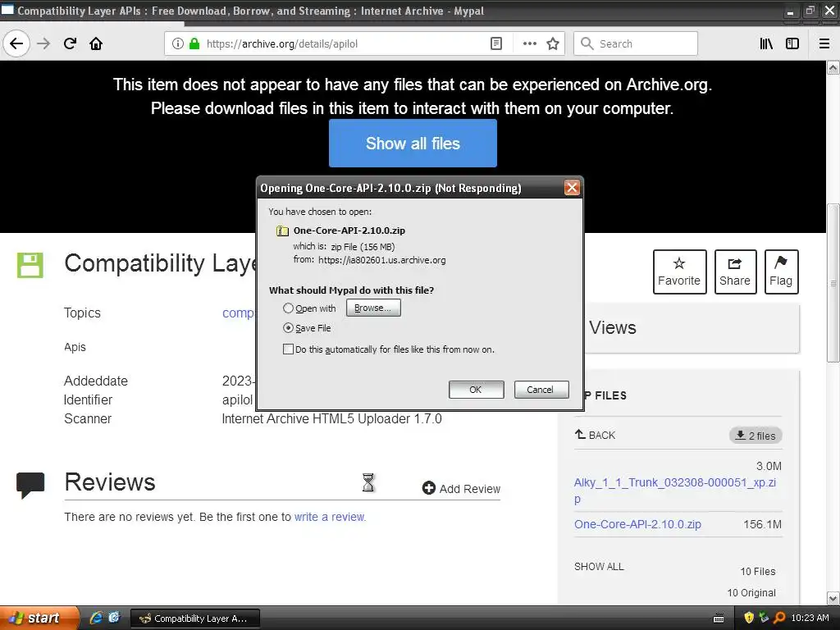840x630 pixels.
Task: Show site information icon in address bar
Action: coord(178,44)
